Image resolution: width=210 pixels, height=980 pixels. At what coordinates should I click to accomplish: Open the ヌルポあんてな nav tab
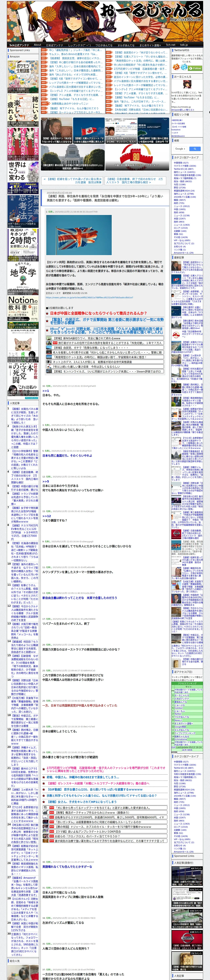point(126,45)
